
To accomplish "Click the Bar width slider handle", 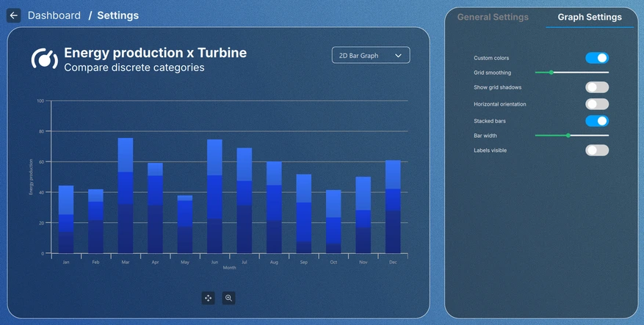I will (568, 136).
